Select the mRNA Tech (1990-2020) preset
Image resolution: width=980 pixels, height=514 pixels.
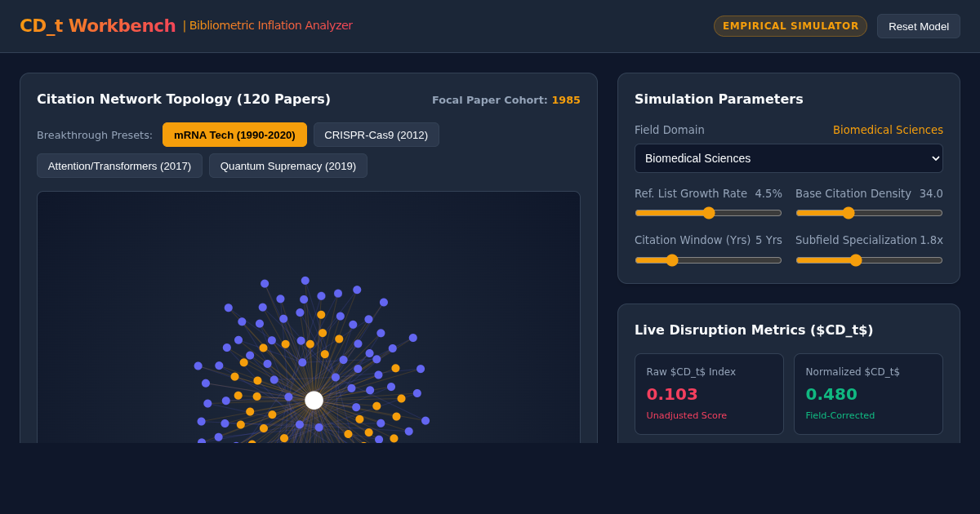point(234,135)
